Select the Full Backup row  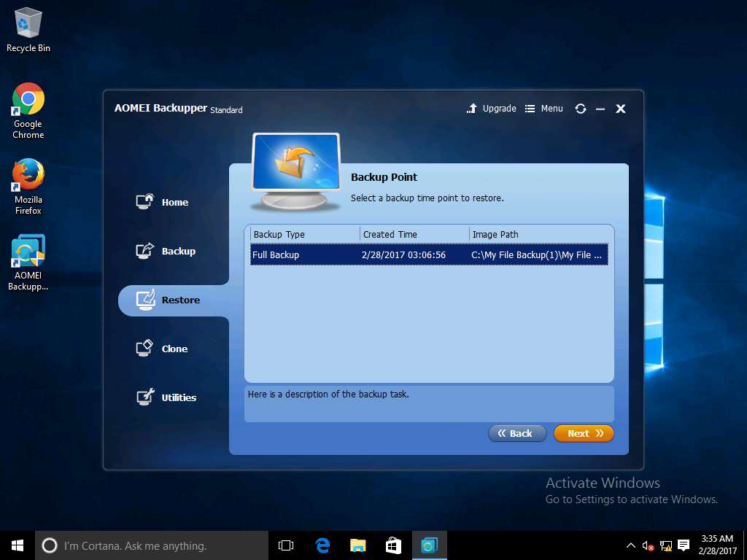click(429, 254)
